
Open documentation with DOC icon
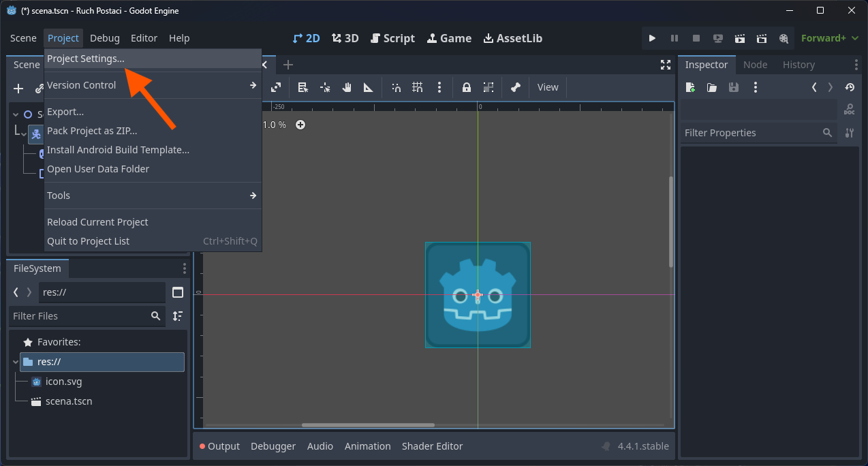tap(850, 109)
